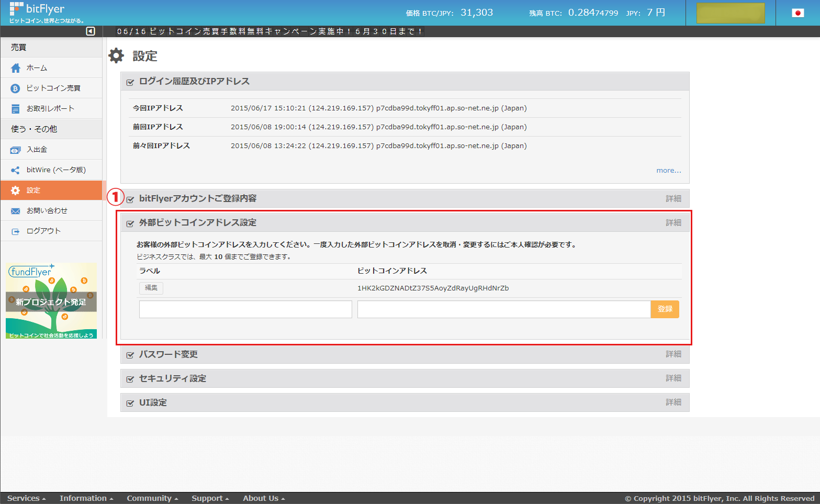The height and width of the screenshot is (504, 820).
Task: Click the ラベル input field
Action: pos(245,309)
